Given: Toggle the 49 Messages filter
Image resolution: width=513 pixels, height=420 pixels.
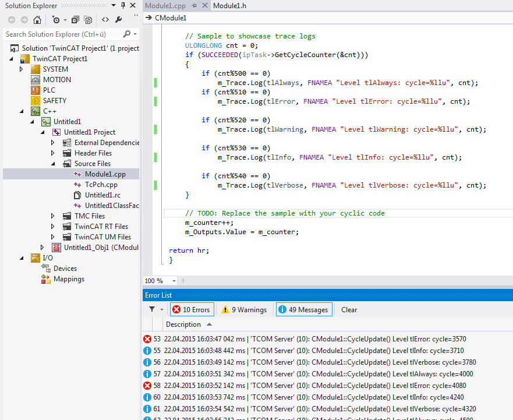Looking at the screenshot, I should click(305, 309).
